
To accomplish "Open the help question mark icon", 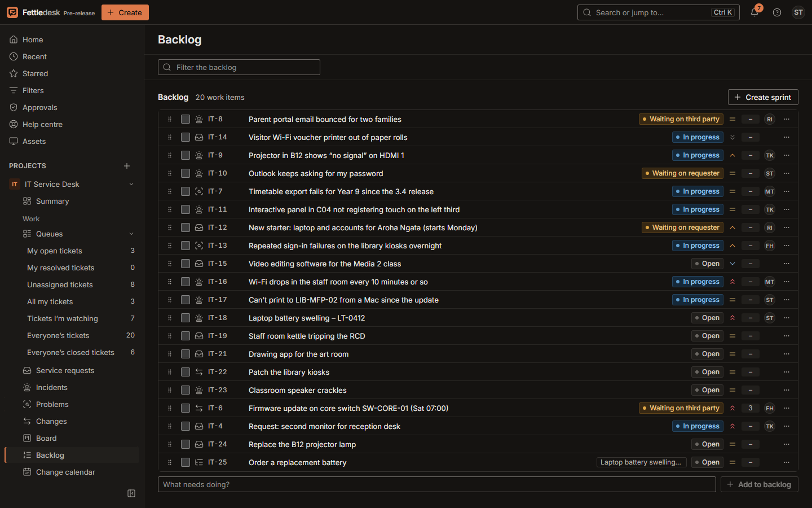I will (777, 12).
